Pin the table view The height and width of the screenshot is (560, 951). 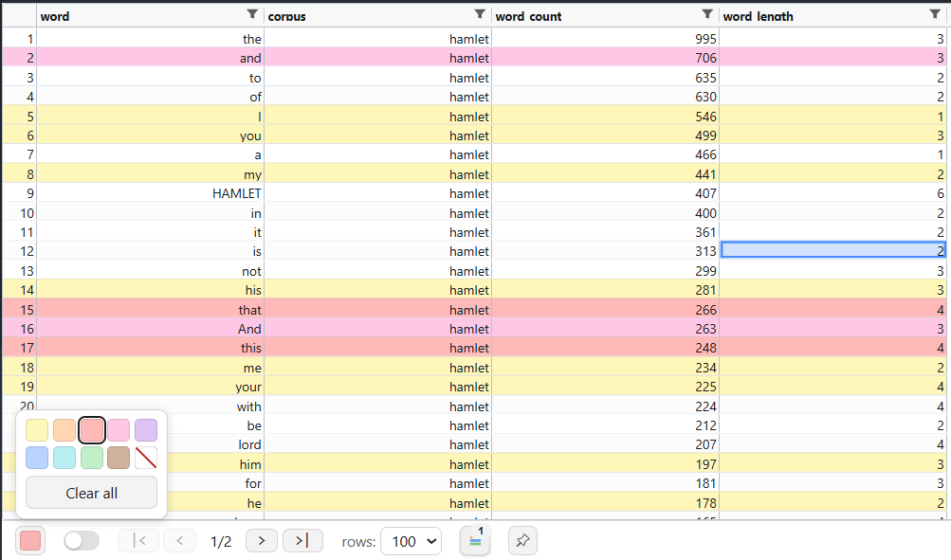click(522, 541)
